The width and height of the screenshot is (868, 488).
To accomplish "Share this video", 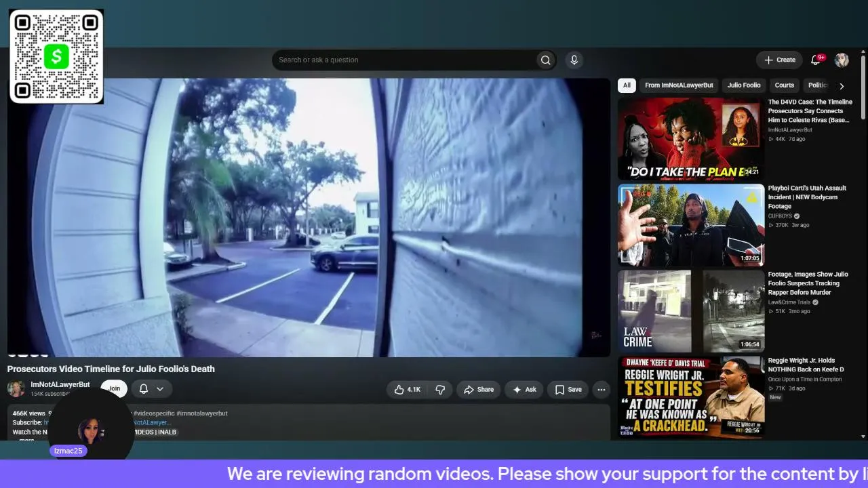I will [x=478, y=390].
